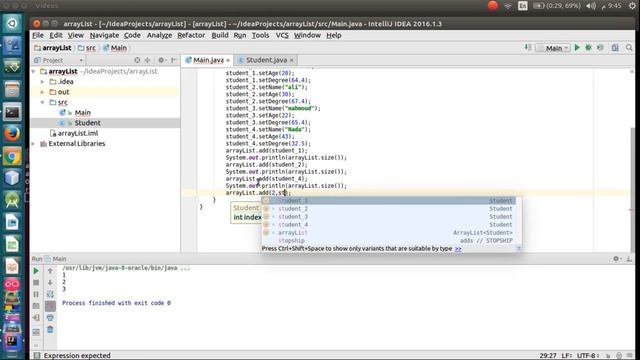Screen dimensions: 640x360
Task: Open Chrome from the Ubuntu launcher
Action: (x=12, y=156)
